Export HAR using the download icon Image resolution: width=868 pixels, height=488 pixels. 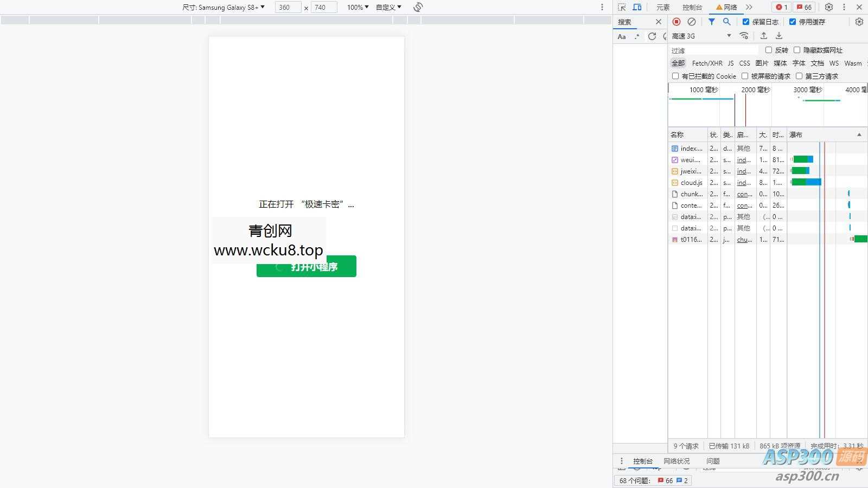click(x=779, y=36)
